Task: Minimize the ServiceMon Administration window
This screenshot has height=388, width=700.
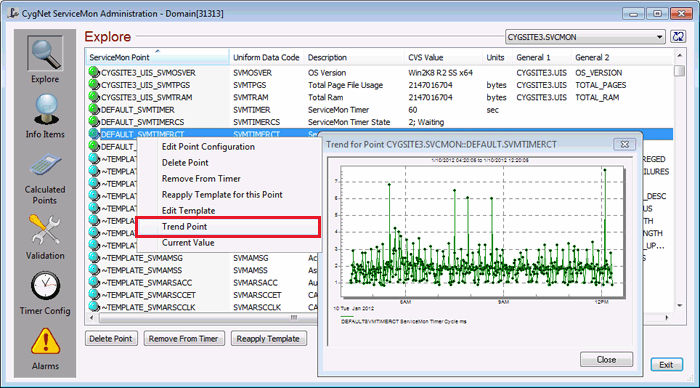Action: [x=633, y=13]
